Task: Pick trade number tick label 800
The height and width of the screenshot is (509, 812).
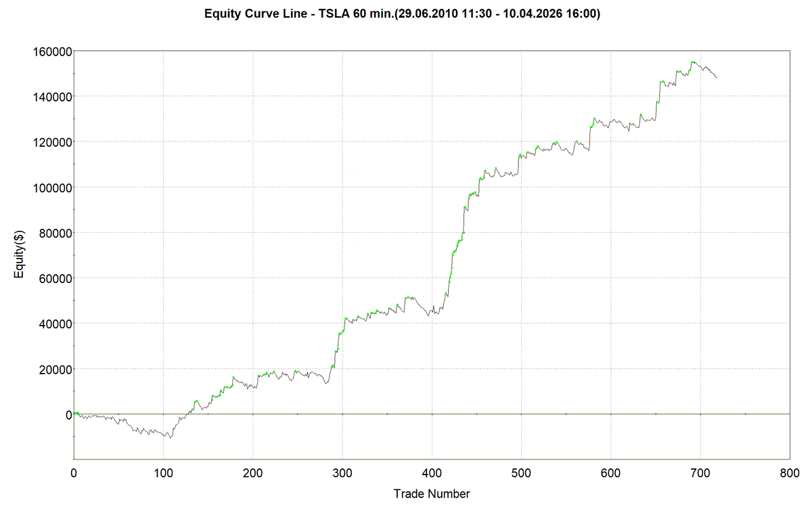Action: point(790,472)
